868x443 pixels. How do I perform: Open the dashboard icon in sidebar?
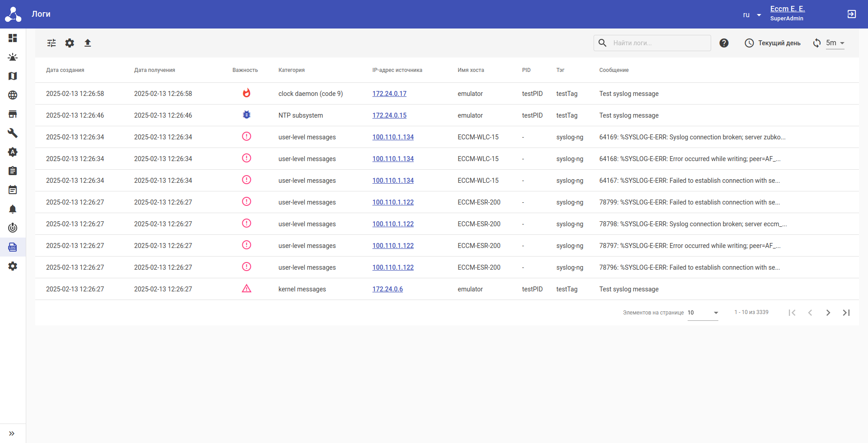13,38
